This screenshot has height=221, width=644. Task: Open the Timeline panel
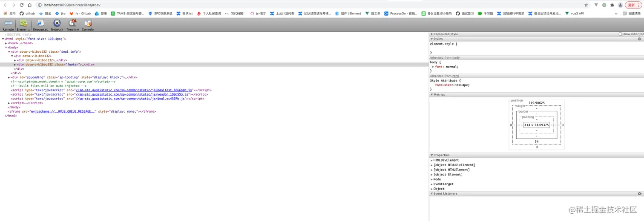click(72, 25)
